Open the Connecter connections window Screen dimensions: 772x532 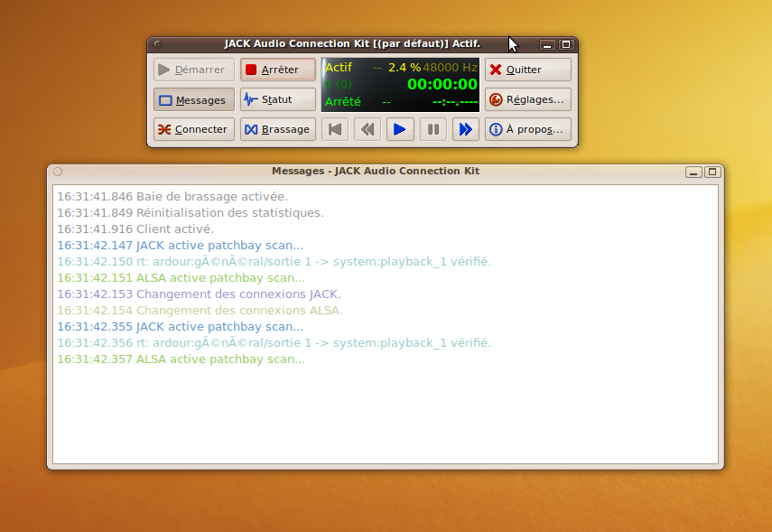click(x=194, y=129)
